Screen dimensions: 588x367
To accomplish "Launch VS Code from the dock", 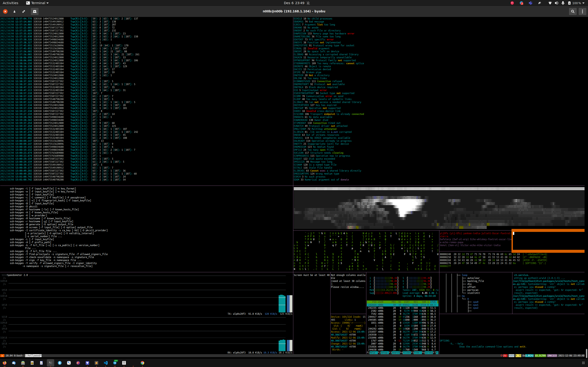I will (106, 363).
